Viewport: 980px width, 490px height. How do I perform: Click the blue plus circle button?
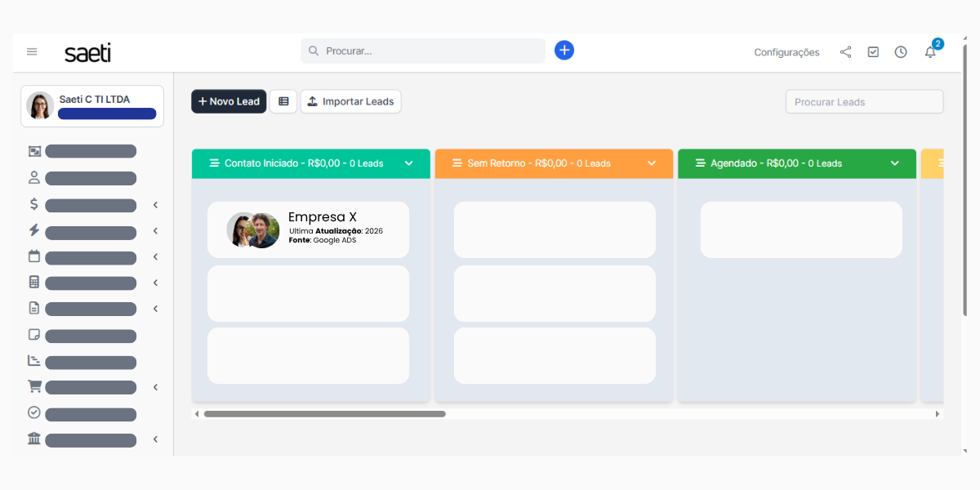(x=564, y=51)
